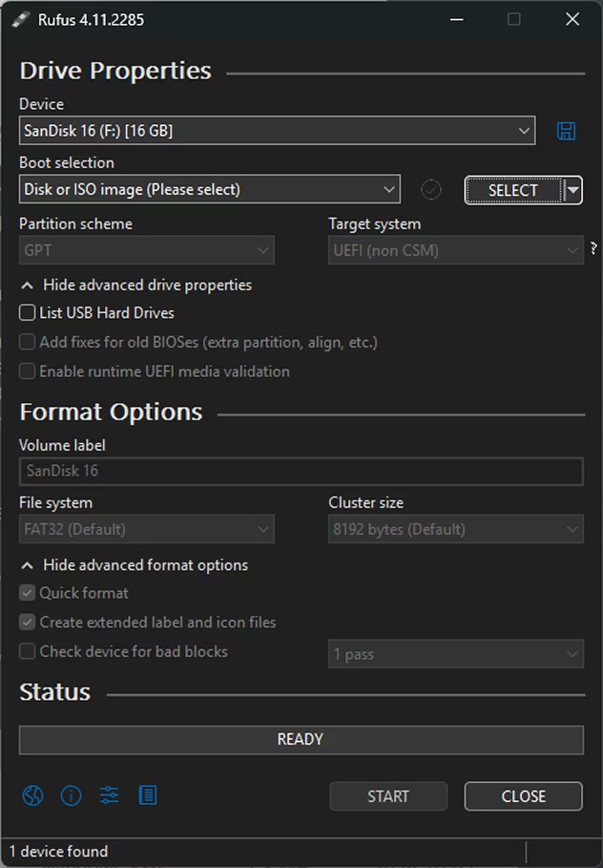Open application settings sliders icon
Viewport: 603px width, 868px height.
point(110,795)
